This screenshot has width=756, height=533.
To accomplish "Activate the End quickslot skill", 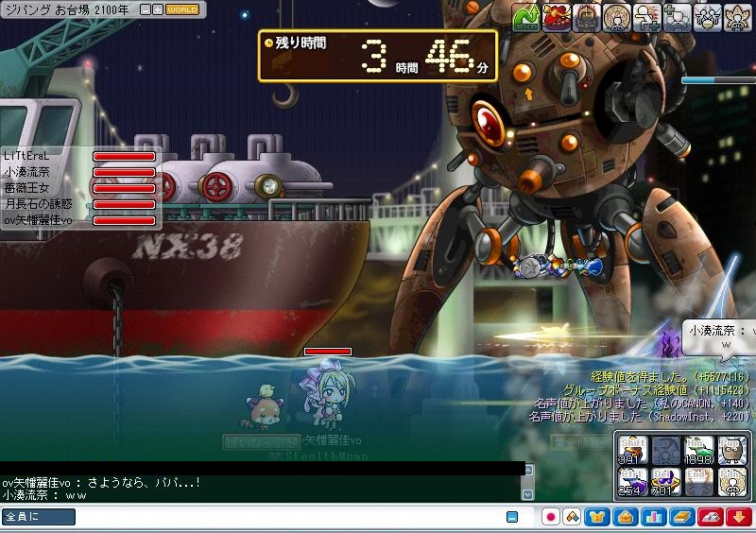I will tap(699, 482).
